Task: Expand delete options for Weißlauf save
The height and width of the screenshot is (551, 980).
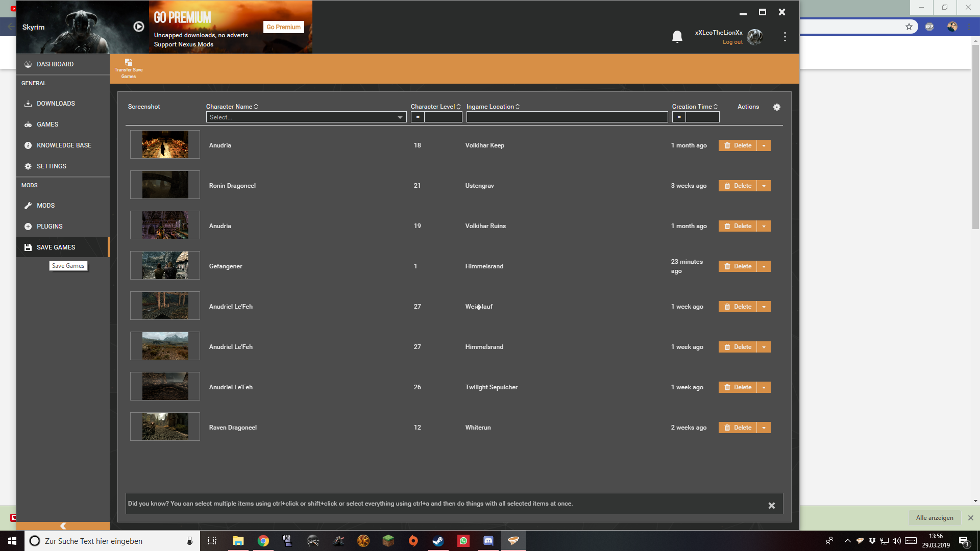Action: [764, 307]
